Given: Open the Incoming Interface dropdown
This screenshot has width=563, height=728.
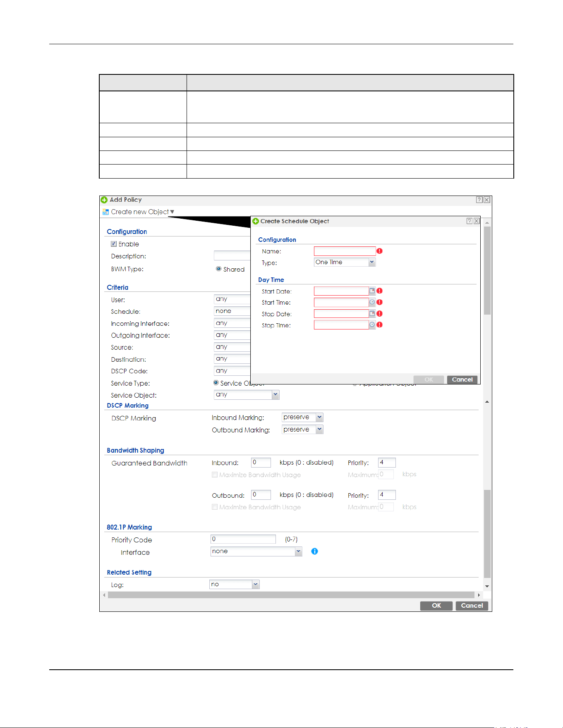Looking at the screenshot, I should [x=232, y=323].
